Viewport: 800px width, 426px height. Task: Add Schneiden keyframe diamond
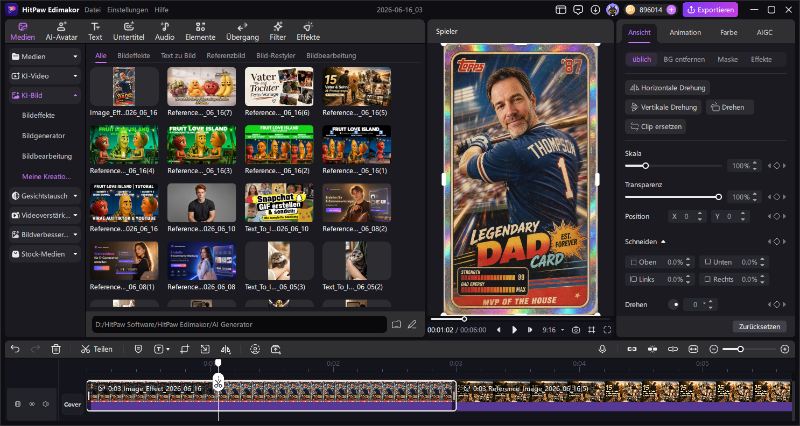[777, 241]
